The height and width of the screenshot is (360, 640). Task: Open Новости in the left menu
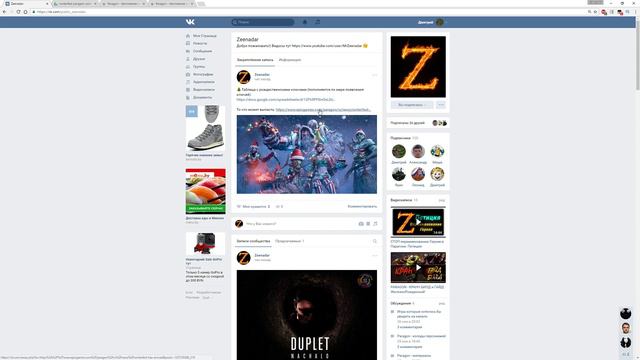tap(200, 43)
